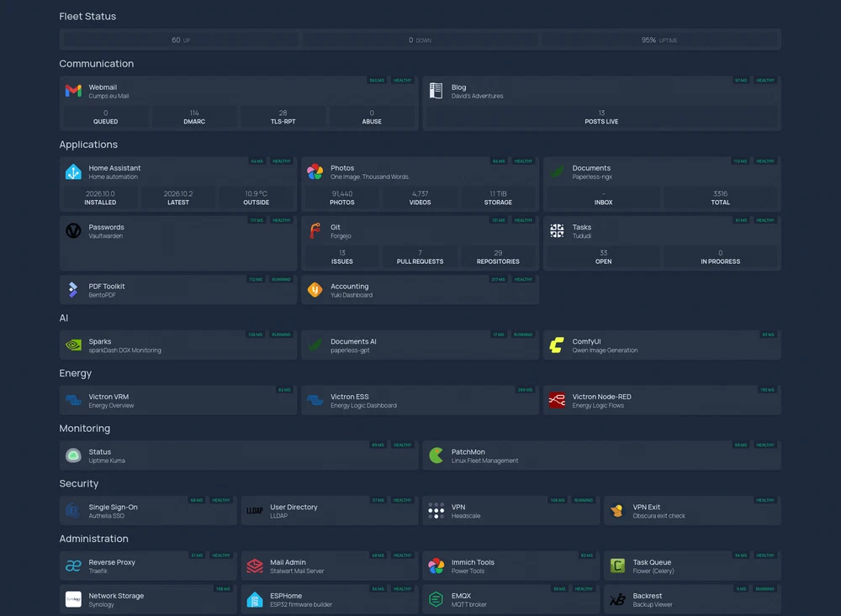The height and width of the screenshot is (616, 841).
Task: Click the Blog POSTS LIVE stat
Action: [x=601, y=117]
